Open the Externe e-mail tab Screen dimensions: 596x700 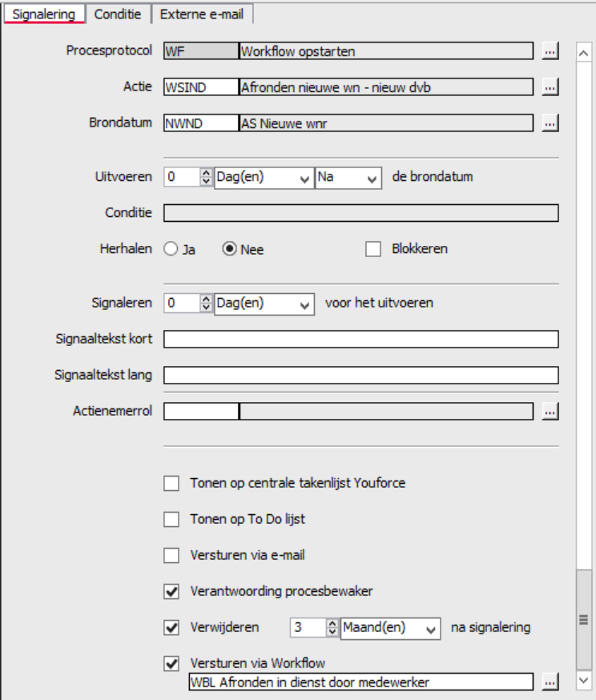pyautogui.click(x=202, y=14)
